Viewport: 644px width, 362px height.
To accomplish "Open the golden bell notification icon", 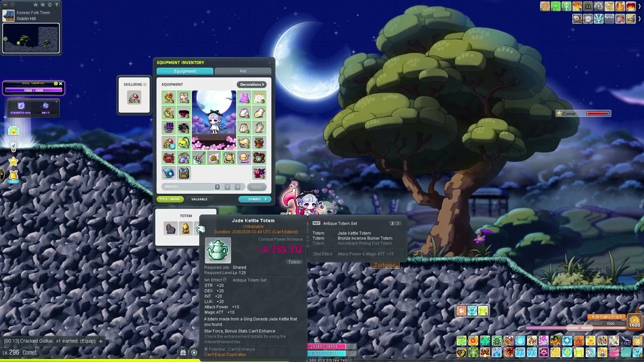I will [14, 176].
